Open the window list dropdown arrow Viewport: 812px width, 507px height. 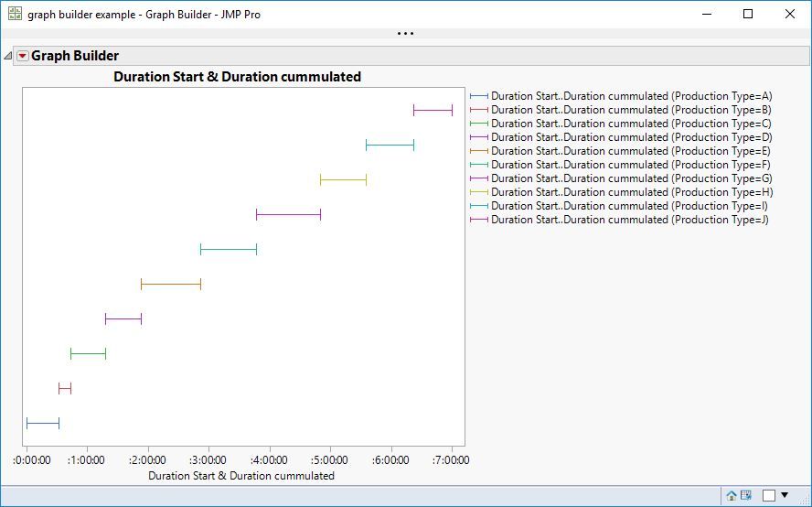point(785,495)
